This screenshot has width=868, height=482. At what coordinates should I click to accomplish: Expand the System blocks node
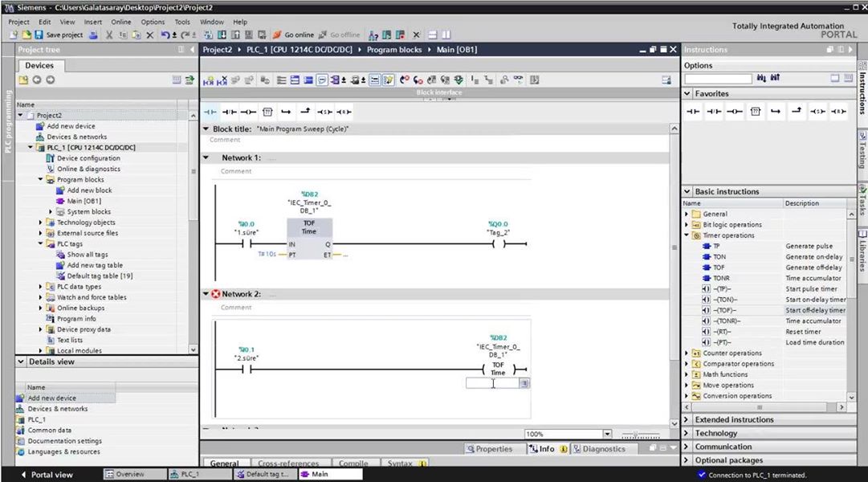tap(51, 211)
